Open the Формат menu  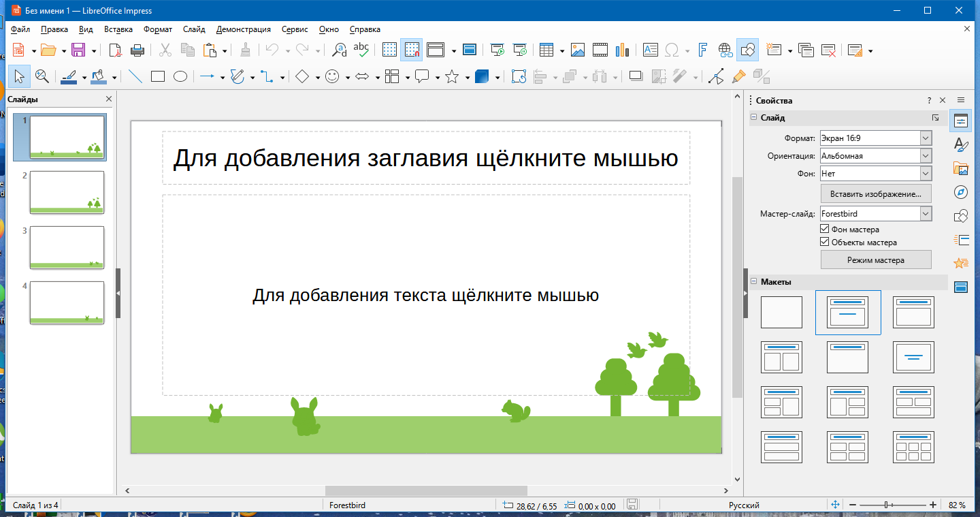(x=158, y=29)
